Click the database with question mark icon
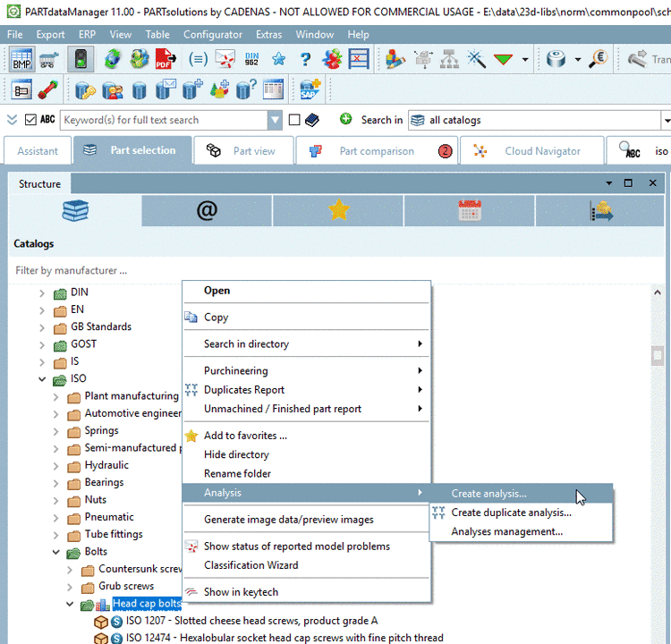Screen dimensions: 671x644 pyautogui.click(x=246, y=89)
